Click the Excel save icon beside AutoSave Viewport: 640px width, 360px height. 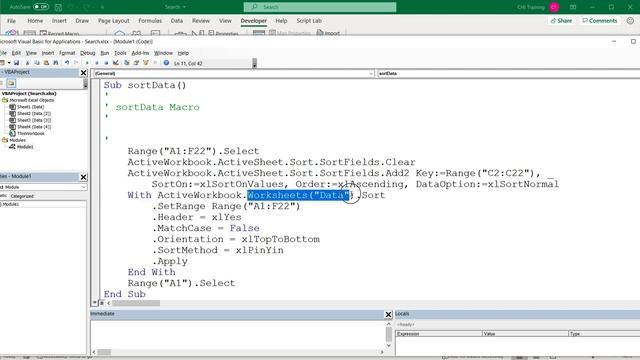pyautogui.click(x=58, y=7)
